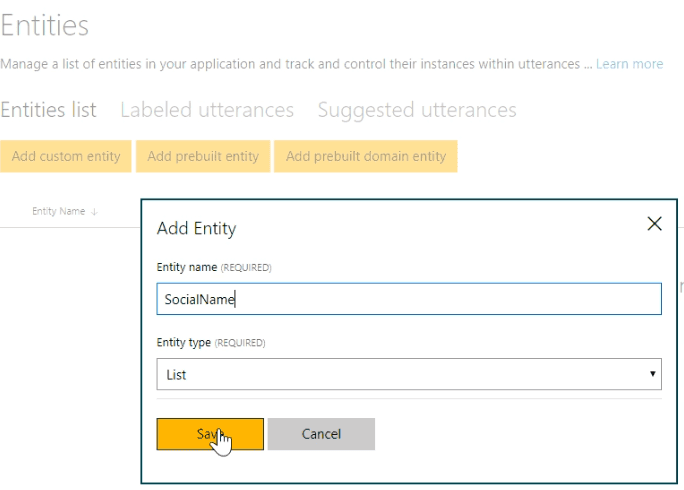The height and width of the screenshot is (490, 684).
Task: Switch to the Entities list tab
Action: [48, 110]
